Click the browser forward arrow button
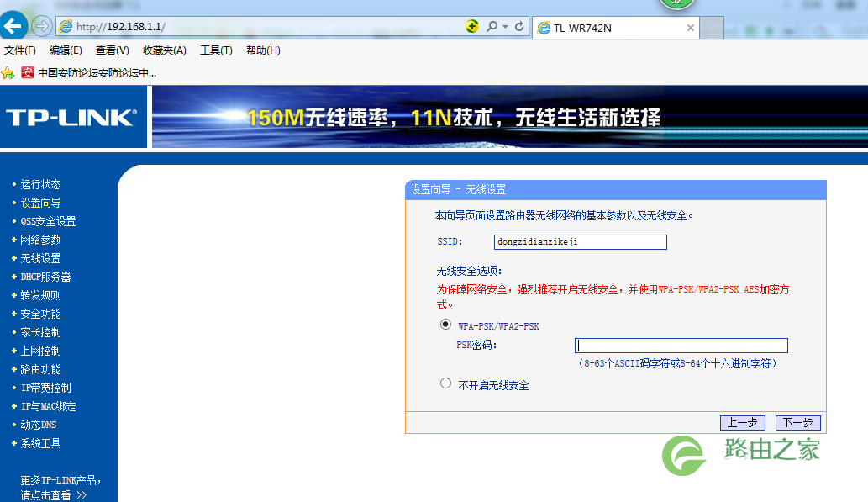868x502 pixels. coord(41,26)
